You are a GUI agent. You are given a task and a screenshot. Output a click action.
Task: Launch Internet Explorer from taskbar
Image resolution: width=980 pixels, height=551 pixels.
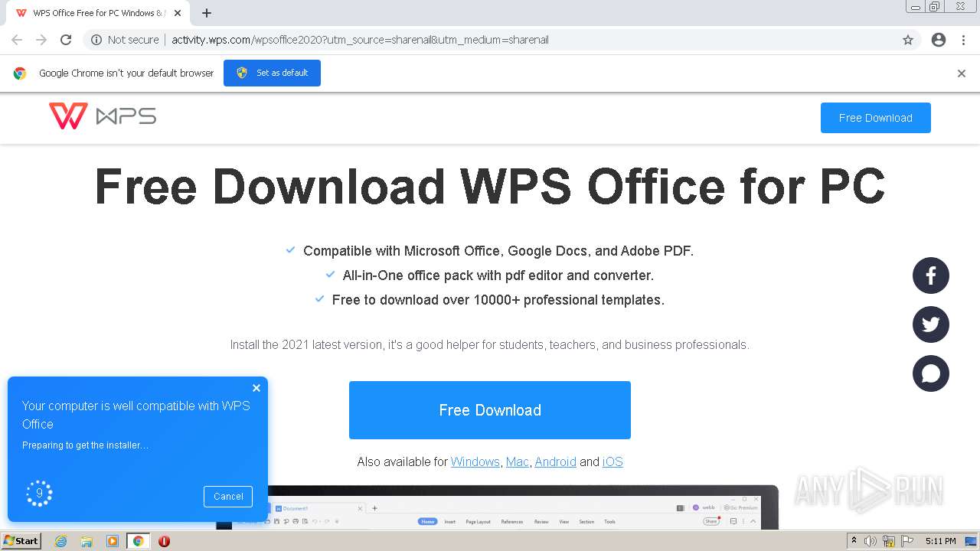tap(60, 541)
